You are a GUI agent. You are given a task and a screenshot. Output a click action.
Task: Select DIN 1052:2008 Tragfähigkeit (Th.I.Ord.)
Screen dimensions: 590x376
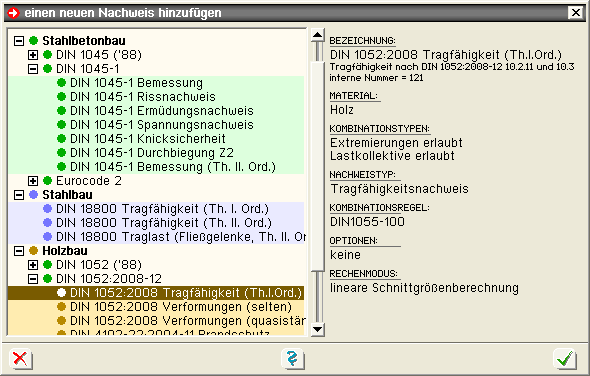coord(156,293)
